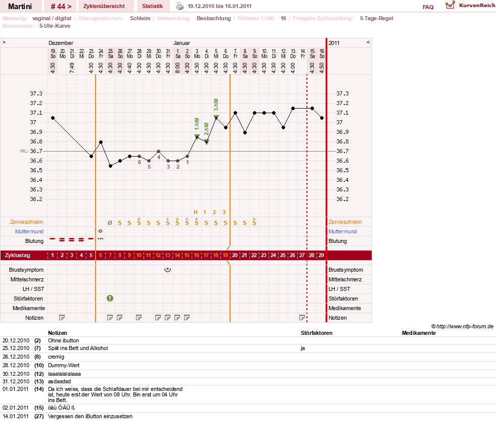Open the note icon for 20. December
This screenshot has height=448, width=496.
pos(62,318)
